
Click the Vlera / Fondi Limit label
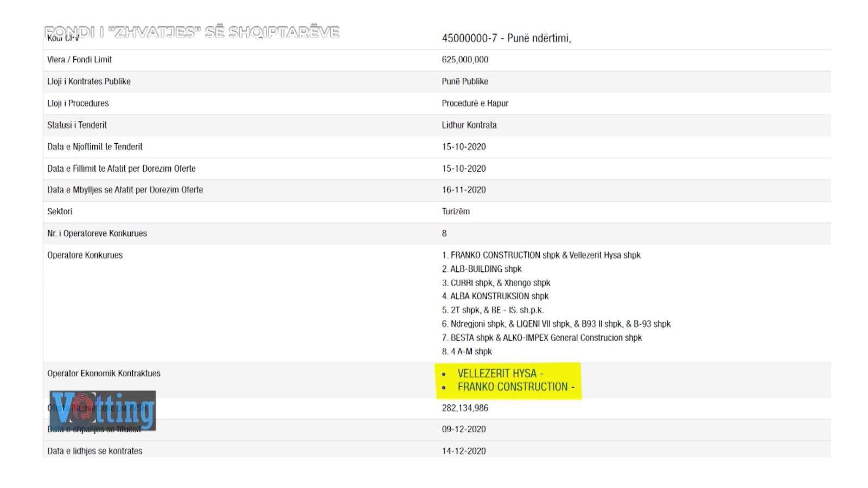79,60
